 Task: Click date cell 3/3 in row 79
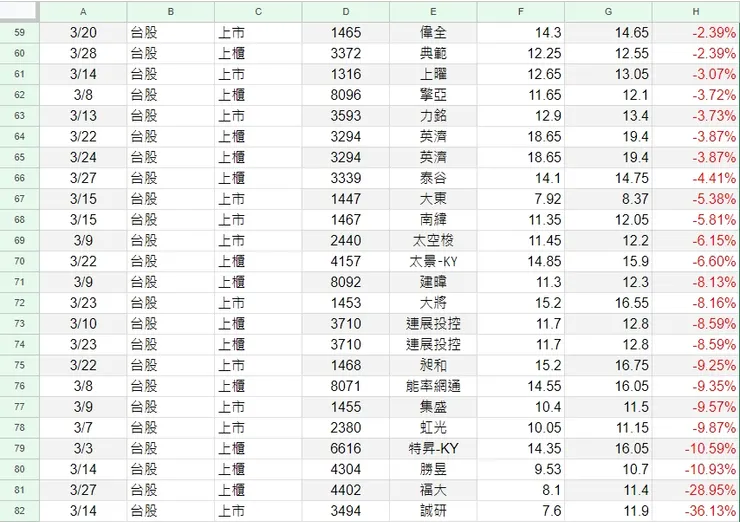[x=83, y=448]
